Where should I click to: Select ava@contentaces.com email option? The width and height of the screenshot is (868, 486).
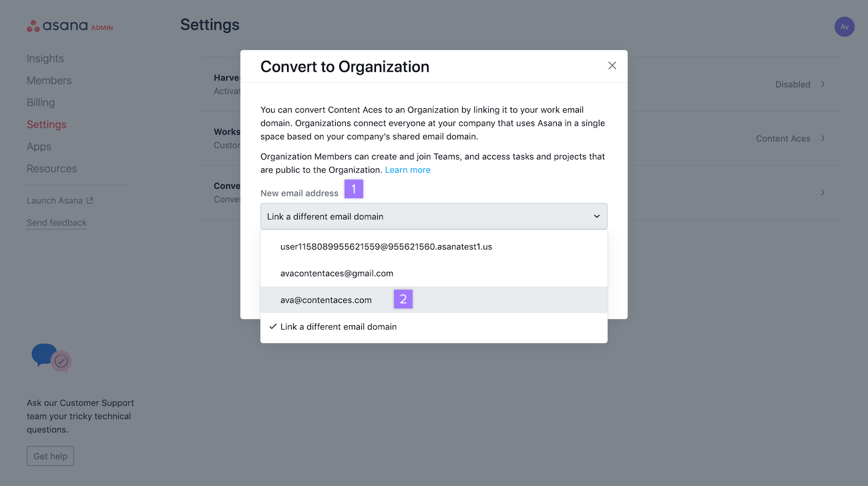tap(326, 300)
